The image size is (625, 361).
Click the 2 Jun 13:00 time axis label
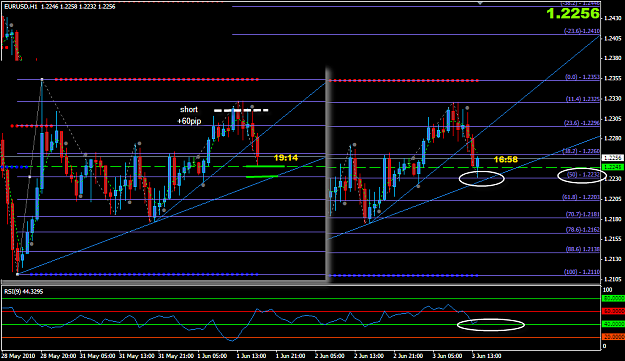[369, 356]
